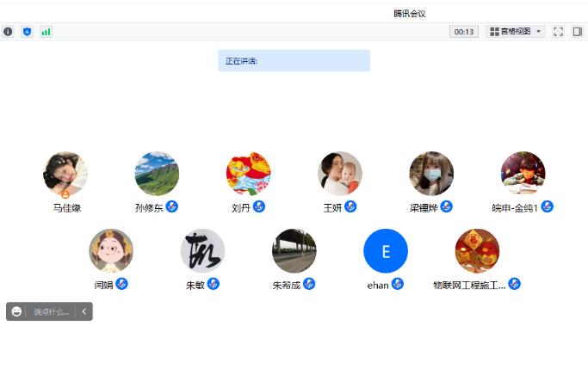Click the blue security shield icon
The width and height of the screenshot is (588, 369).
coord(27,32)
